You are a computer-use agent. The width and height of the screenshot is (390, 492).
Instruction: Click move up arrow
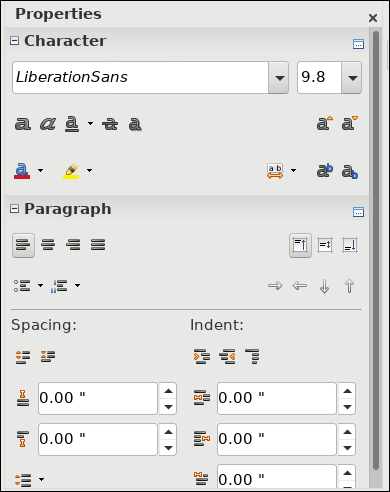click(x=349, y=286)
